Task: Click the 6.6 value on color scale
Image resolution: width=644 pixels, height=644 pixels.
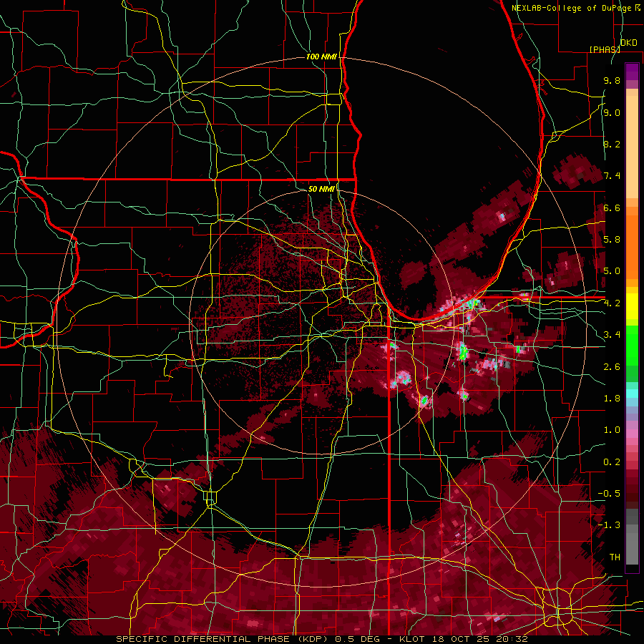Action: pyautogui.click(x=612, y=208)
